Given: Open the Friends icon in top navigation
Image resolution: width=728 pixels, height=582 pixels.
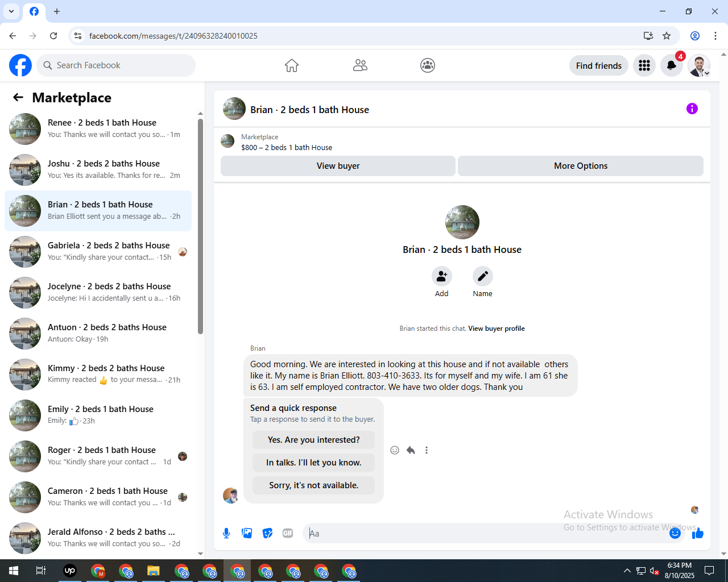Looking at the screenshot, I should click(360, 65).
